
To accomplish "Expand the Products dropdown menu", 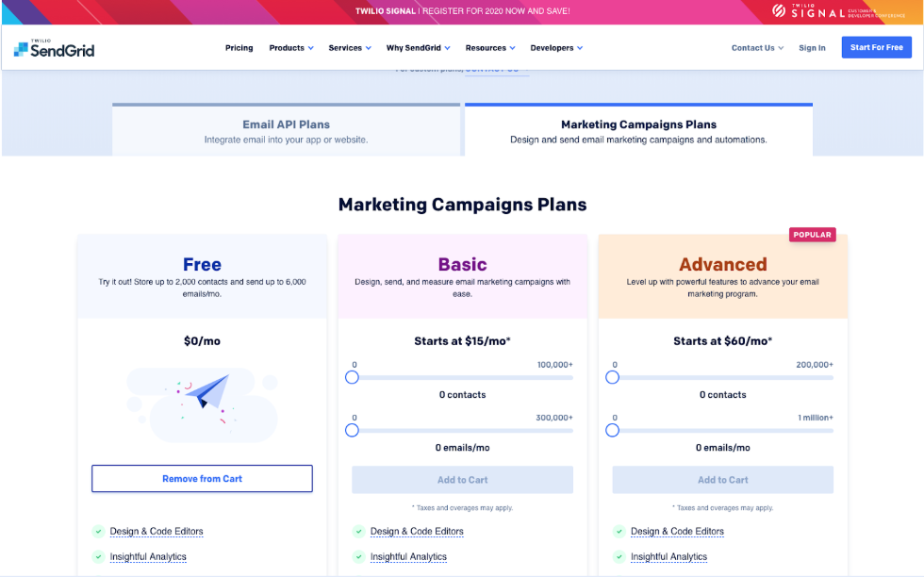I will tap(291, 48).
